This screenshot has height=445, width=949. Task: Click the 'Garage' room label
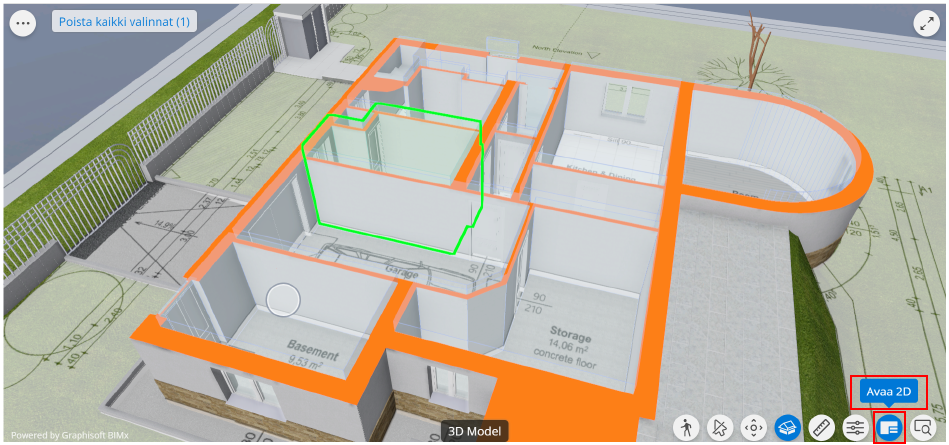point(402,271)
